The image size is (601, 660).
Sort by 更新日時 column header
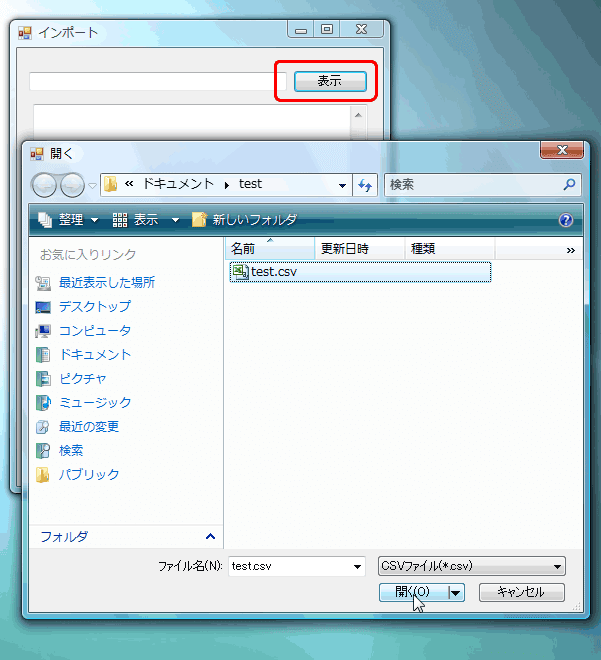(x=344, y=249)
